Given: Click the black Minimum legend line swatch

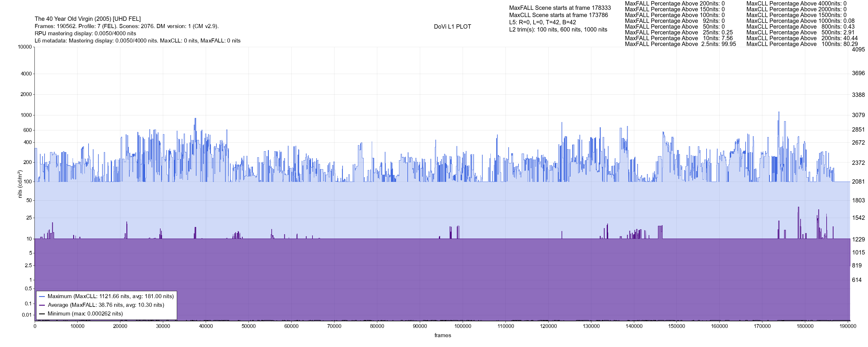Looking at the screenshot, I should (42, 314).
